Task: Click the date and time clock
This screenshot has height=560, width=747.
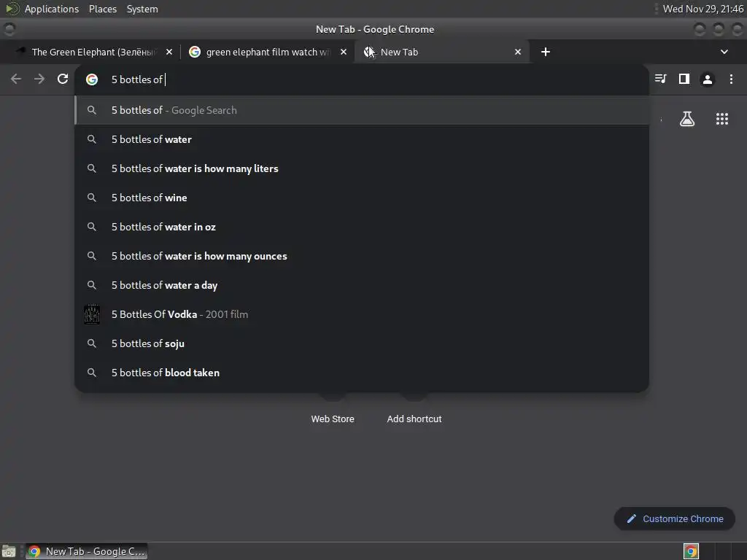Action: point(703,9)
